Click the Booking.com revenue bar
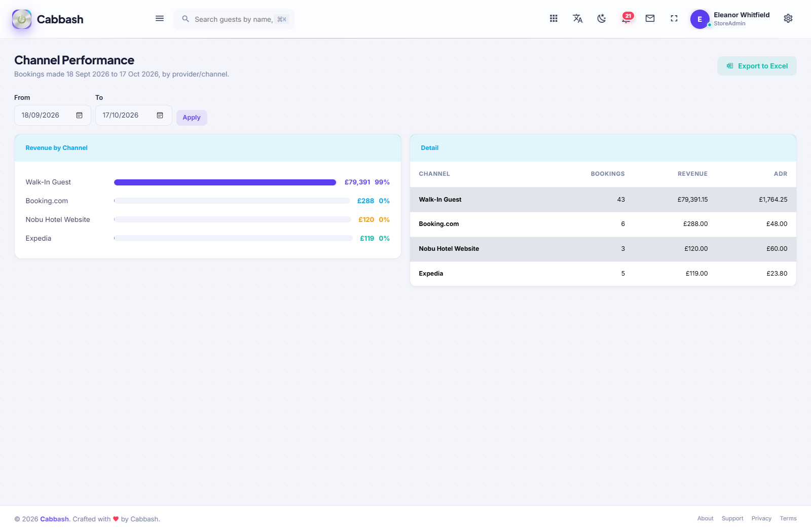Screen dimensions: 811x532 [x=232, y=201]
